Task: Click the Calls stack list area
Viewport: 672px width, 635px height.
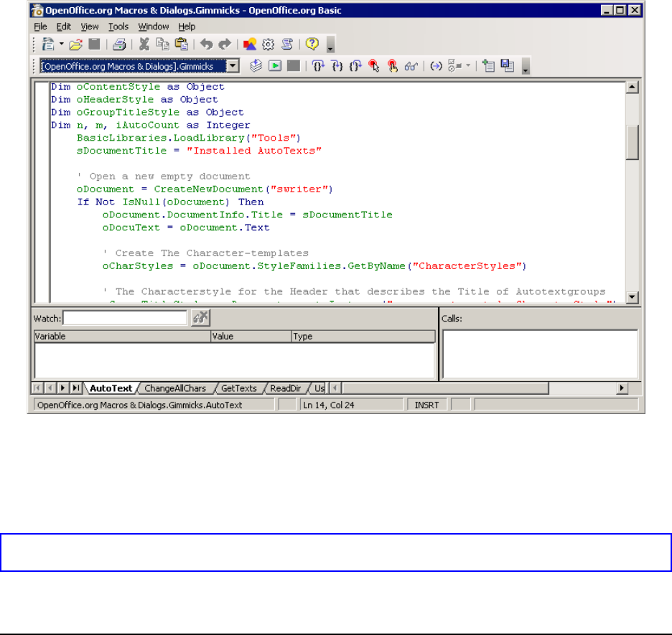Action: coord(540,354)
